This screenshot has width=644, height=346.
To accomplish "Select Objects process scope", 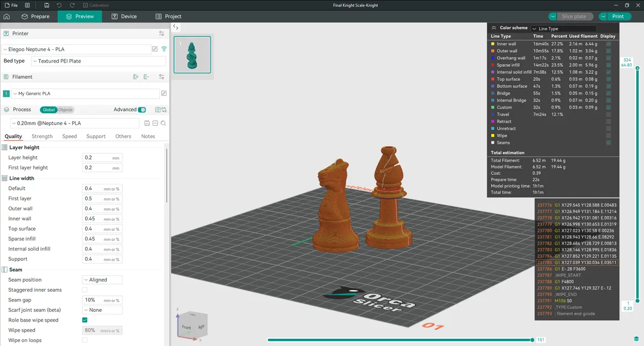I will tap(65, 110).
